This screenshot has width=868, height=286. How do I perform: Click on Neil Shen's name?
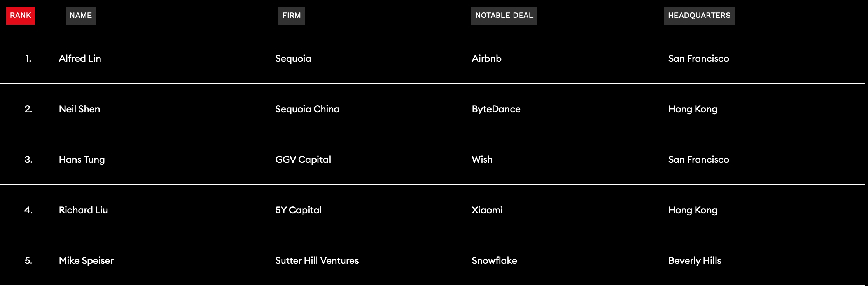(79, 109)
